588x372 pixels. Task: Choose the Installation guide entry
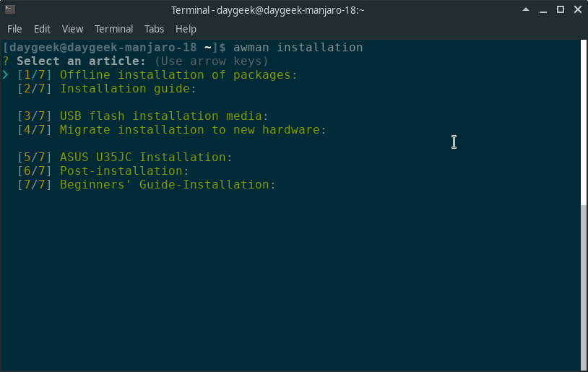click(128, 89)
